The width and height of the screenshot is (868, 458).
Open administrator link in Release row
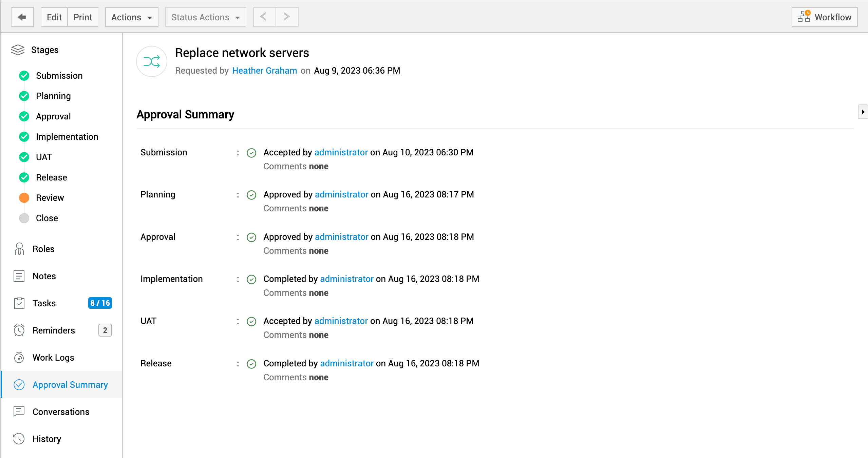[x=347, y=363]
